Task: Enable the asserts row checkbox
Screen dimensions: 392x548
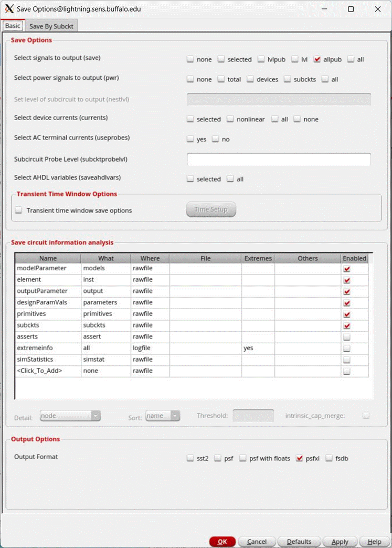Action: point(346,336)
